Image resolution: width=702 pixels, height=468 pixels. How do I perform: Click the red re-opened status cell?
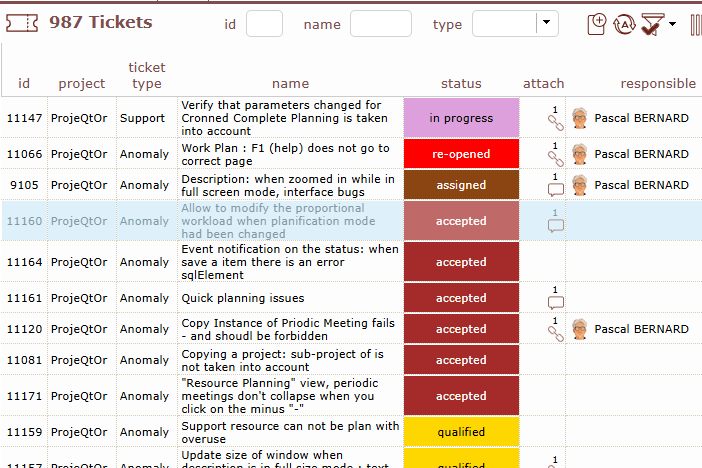point(461,154)
